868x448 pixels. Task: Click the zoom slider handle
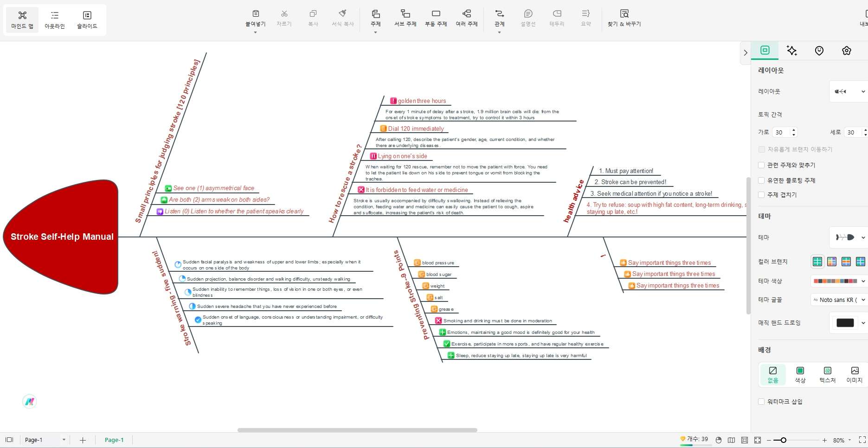783,440
